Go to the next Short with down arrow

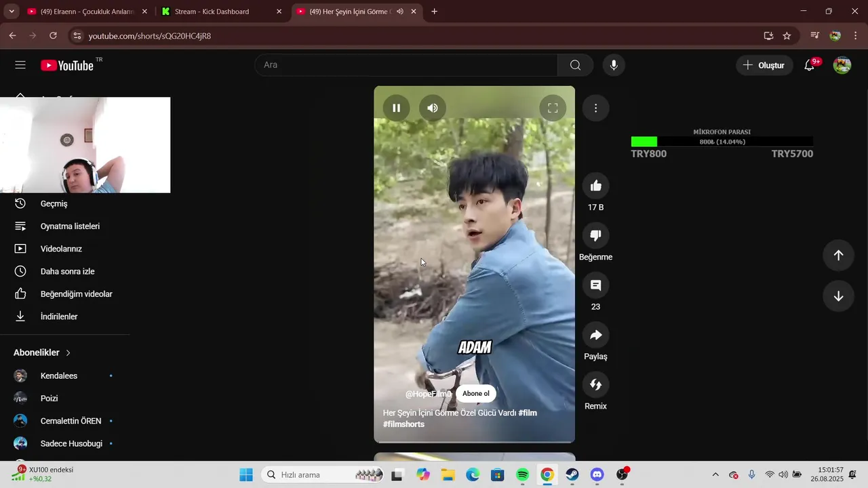838,296
